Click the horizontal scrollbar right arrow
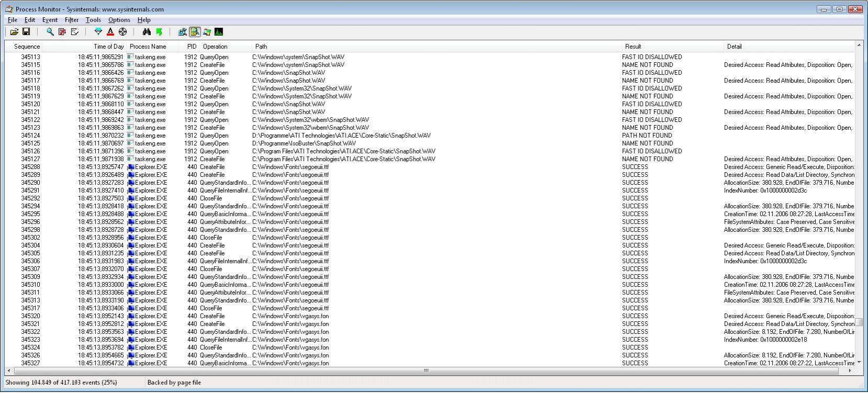 click(850, 370)
